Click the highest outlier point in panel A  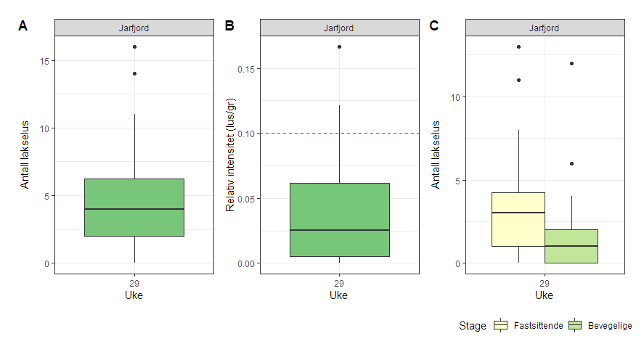click(x=135, y=46)
